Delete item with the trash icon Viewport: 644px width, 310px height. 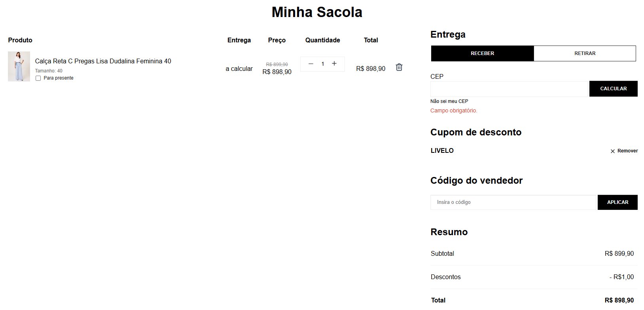point(399,67)
